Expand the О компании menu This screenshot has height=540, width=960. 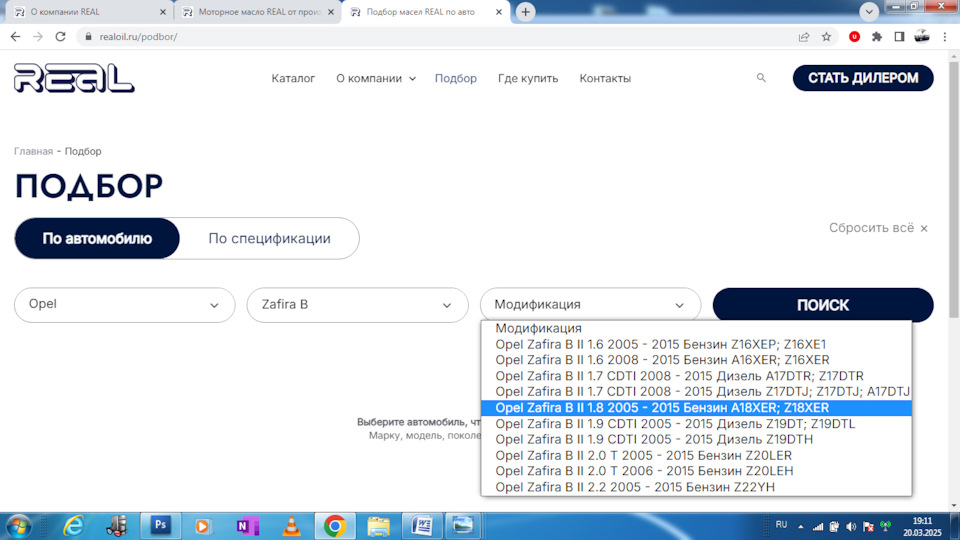click(x=376, y=78)
